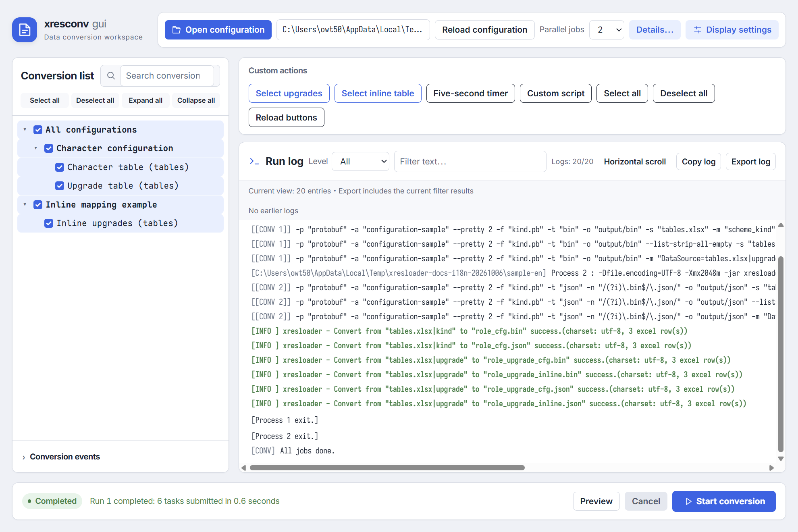Uncheck Inline upgrades (tables) checkbox
The width and height of the screenshot is (798, 532).
pos(49,223)
